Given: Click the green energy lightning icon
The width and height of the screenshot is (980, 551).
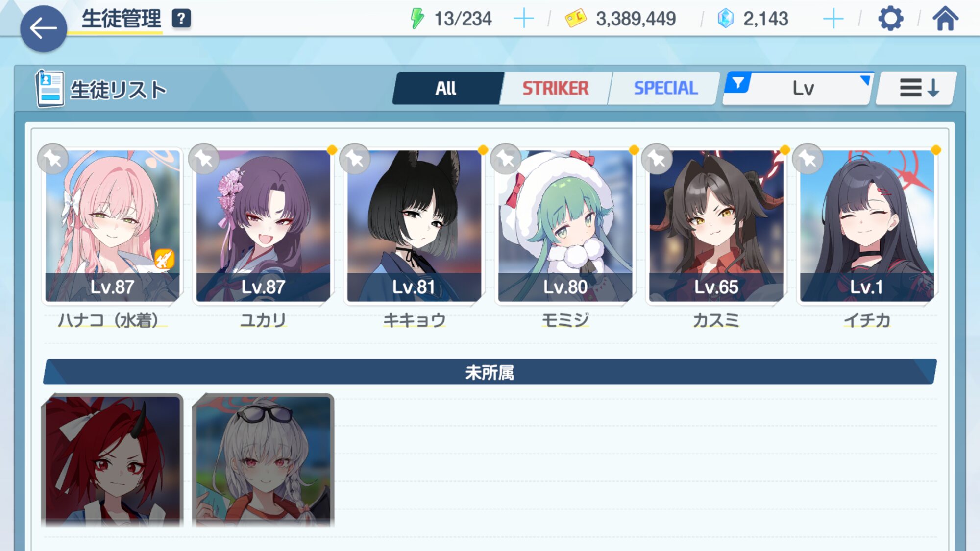Looking at the screenshot, I should [x=417, y=19].
